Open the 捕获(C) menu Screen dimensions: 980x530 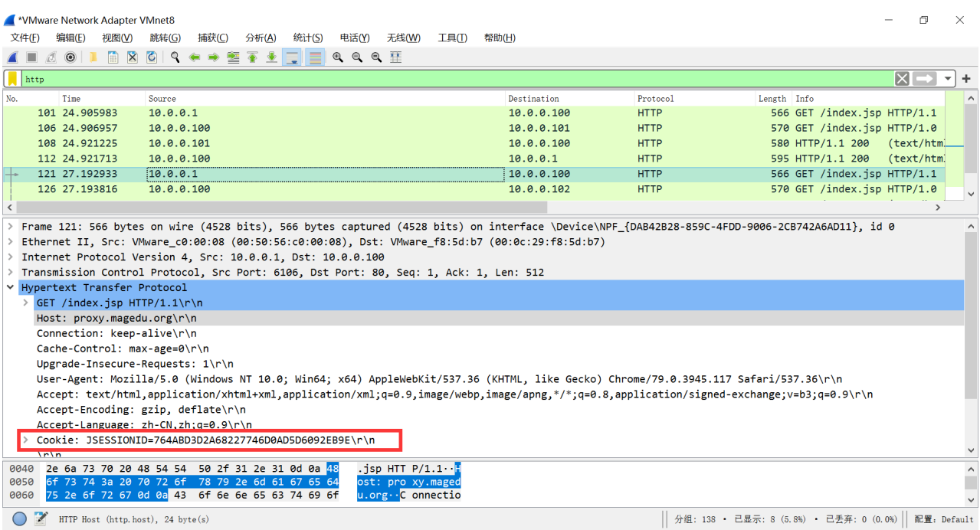coord(213,38)
